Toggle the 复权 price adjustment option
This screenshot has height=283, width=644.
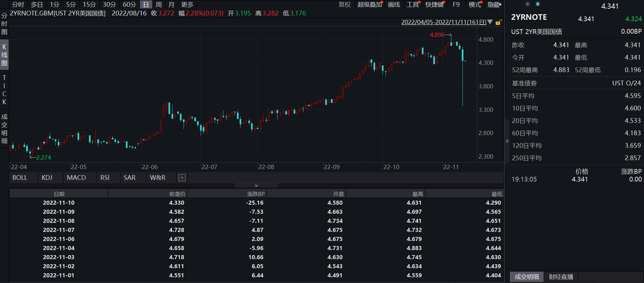tap(344, 5)
